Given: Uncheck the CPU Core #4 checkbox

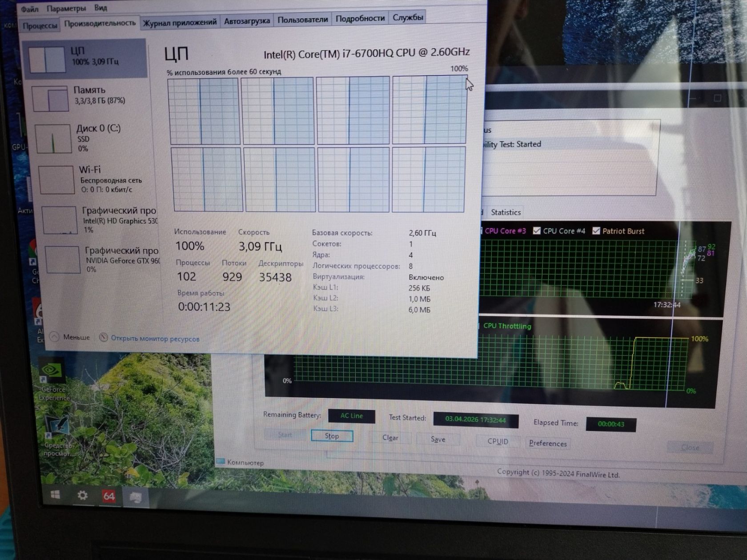Looking at the screenshot, I should coord(537,231).
